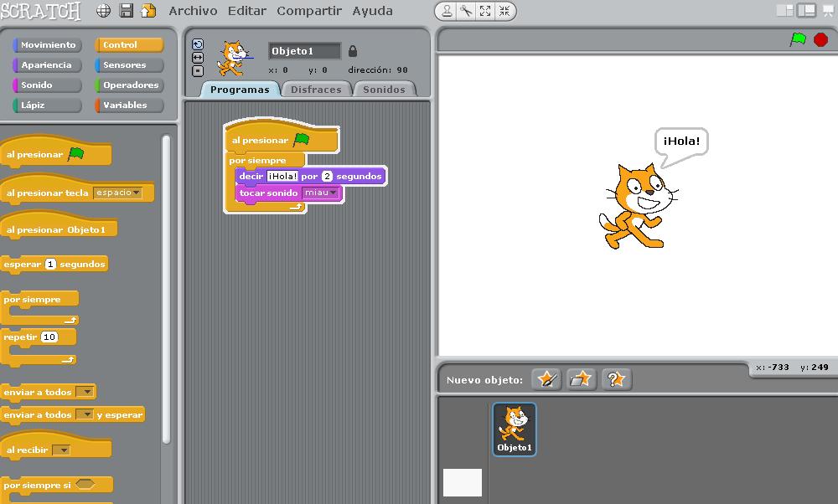
Task: Add a surprise sprite with the question mark icon
Action: point(616,379)
